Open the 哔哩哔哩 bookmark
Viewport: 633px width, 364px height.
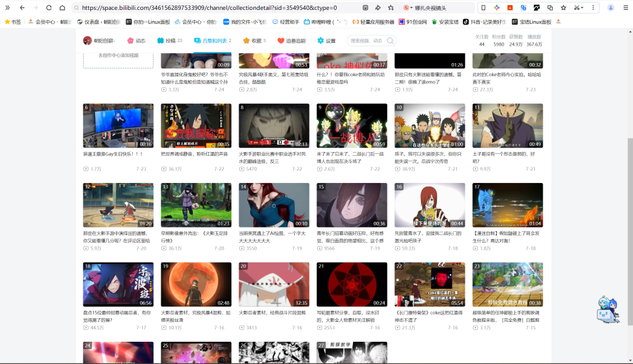tap(325, 22)
